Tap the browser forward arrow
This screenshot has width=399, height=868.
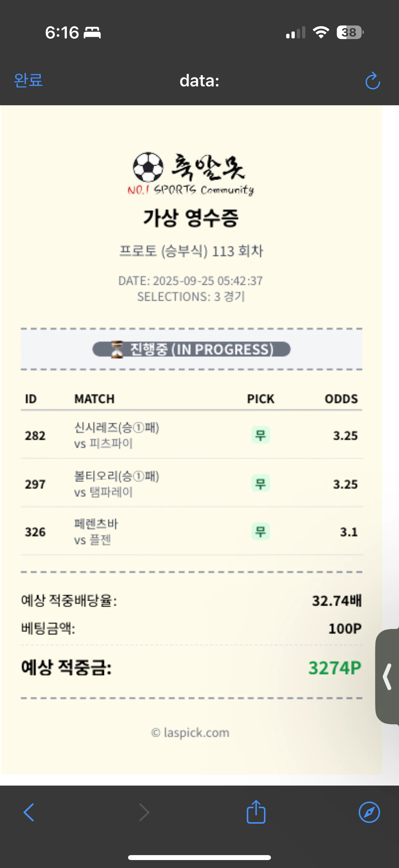point(144,812)
